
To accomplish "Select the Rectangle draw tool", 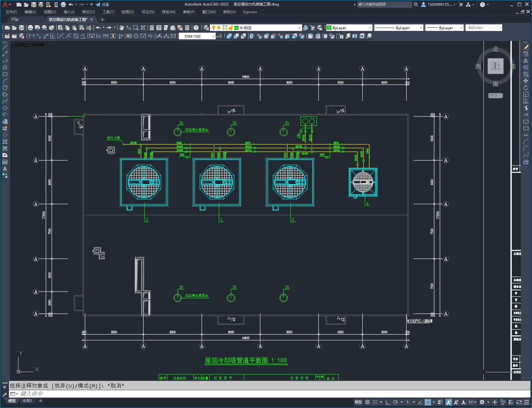I will click(x=5, y=74).
